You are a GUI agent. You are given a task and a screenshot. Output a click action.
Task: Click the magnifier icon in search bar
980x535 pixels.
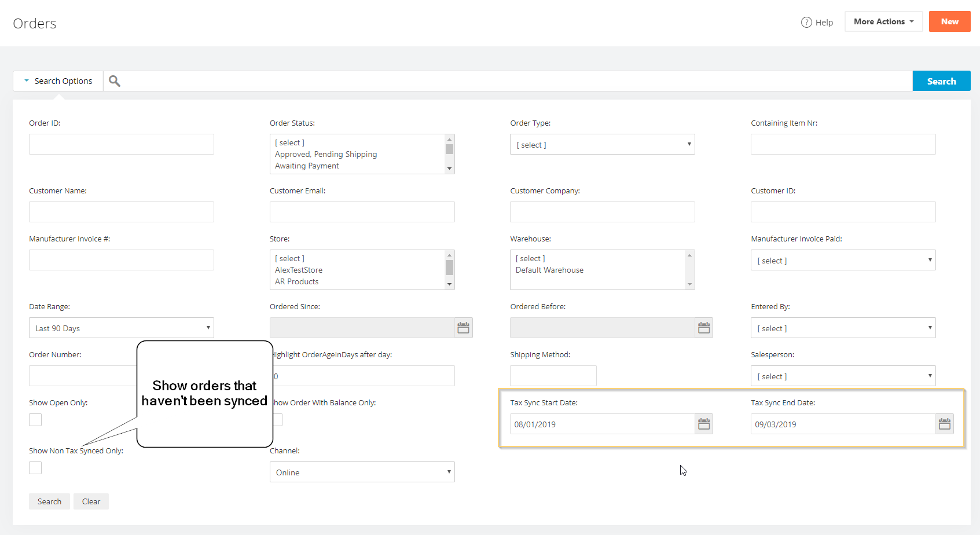115,81
